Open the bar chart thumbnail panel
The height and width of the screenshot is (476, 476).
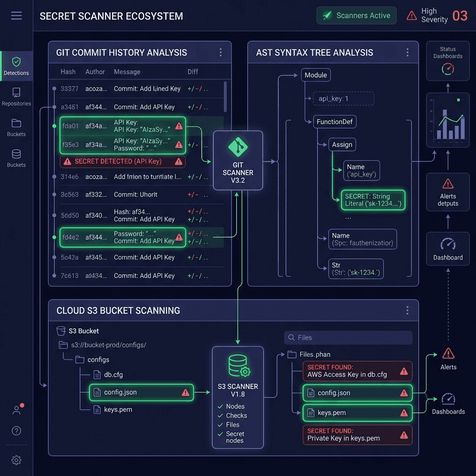click(448, 120)
